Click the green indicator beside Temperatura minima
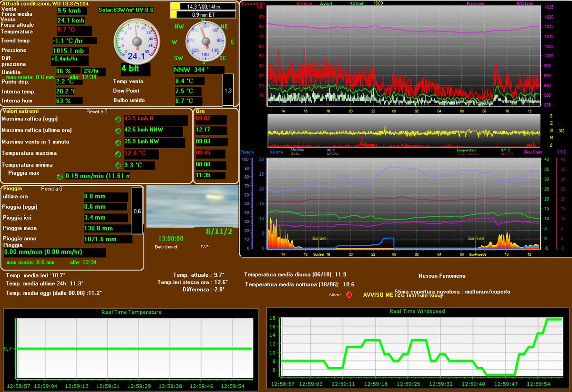This screenshot has width=572, height=392. (118, 165)
